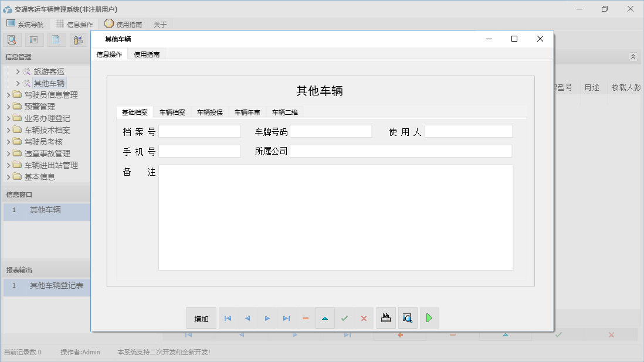
Task: Click the last-record navigation icon
Action: [287, 317]
